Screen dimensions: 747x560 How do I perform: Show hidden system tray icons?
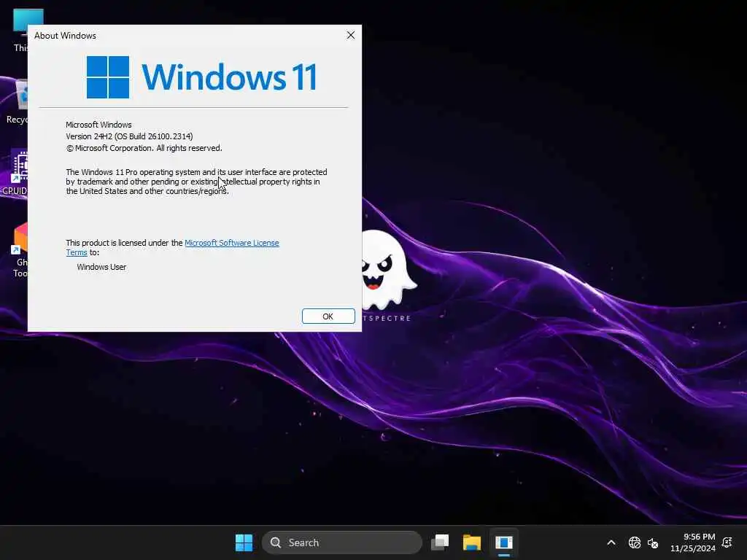(x=611, y=542)
